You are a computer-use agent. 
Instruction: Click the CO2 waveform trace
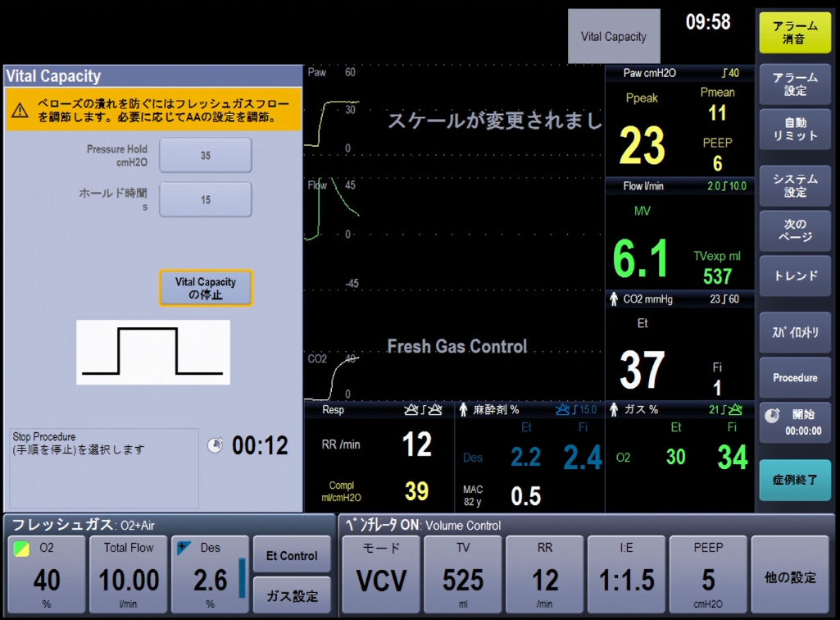pyautogui.click(x=332, y=377)
